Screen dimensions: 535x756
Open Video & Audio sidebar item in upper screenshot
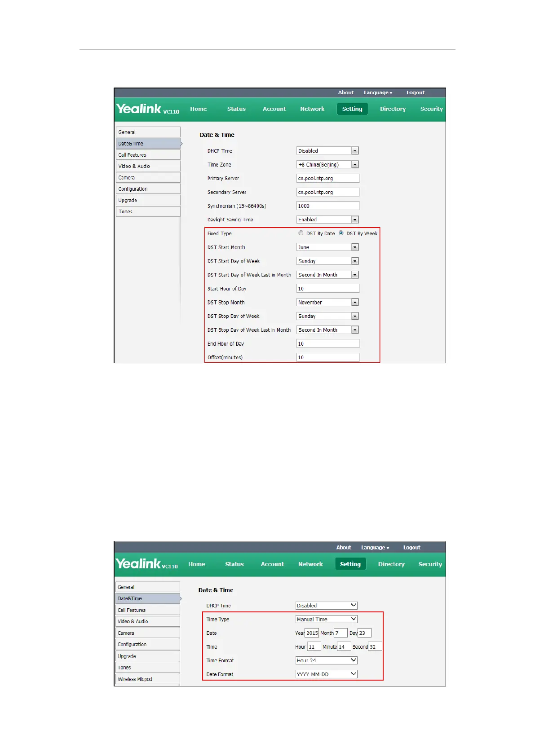point(148,166)
